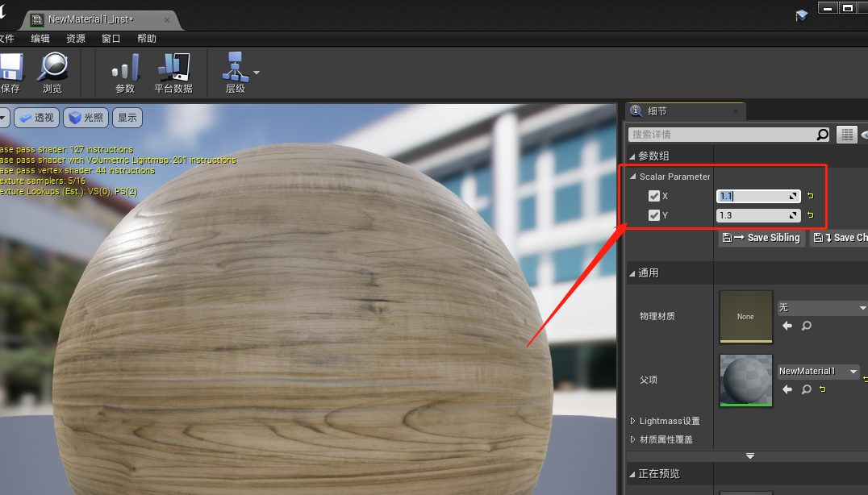Screen dimensions: 868x495
Task: Open the 窗口 menu
Action: coord(110,38)
